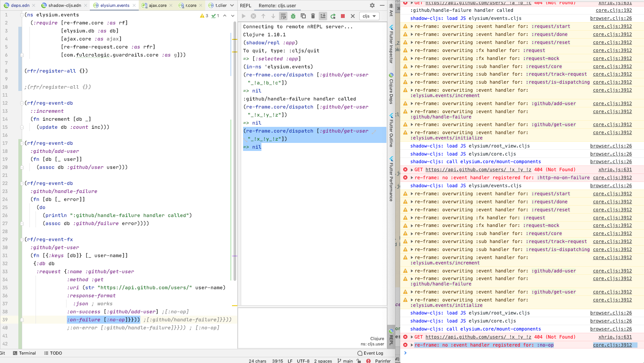Close the REPL session with the X icon
Image resolution: width=644 pixels, height=363 pixels.
[353, 16]
